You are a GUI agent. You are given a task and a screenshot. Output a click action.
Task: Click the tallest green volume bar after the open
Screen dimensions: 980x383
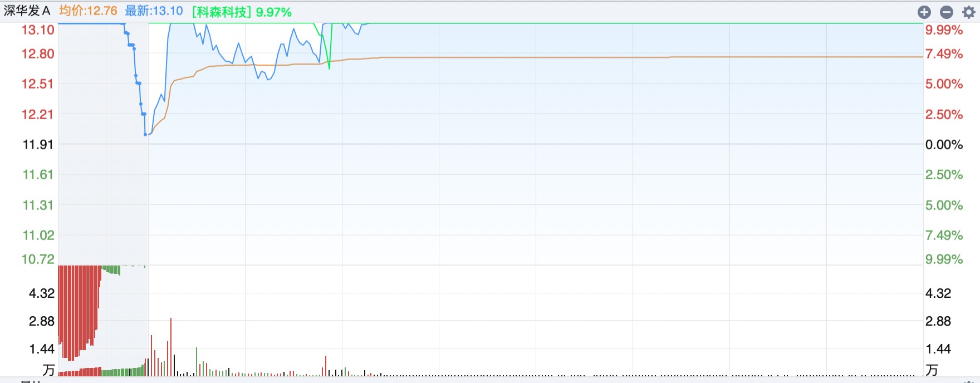(x=197, y=362)
